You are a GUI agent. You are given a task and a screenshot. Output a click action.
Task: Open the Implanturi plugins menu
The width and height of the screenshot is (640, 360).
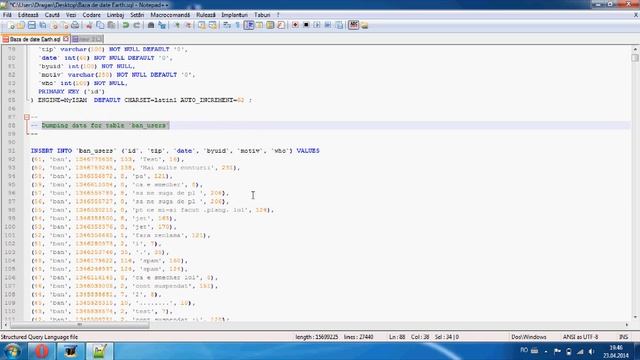(234, 15)
